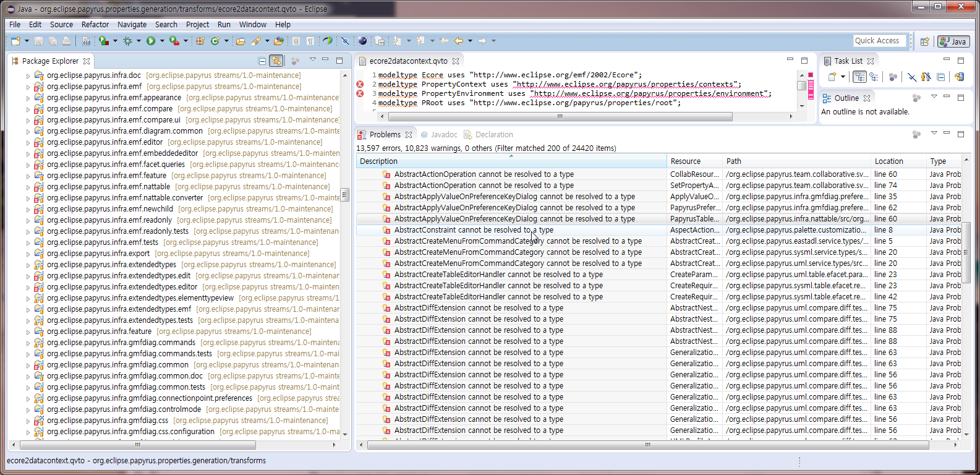Click Synchronize Changed icon in Task List
Screen dimensions: 980x475
click(960, 77)
